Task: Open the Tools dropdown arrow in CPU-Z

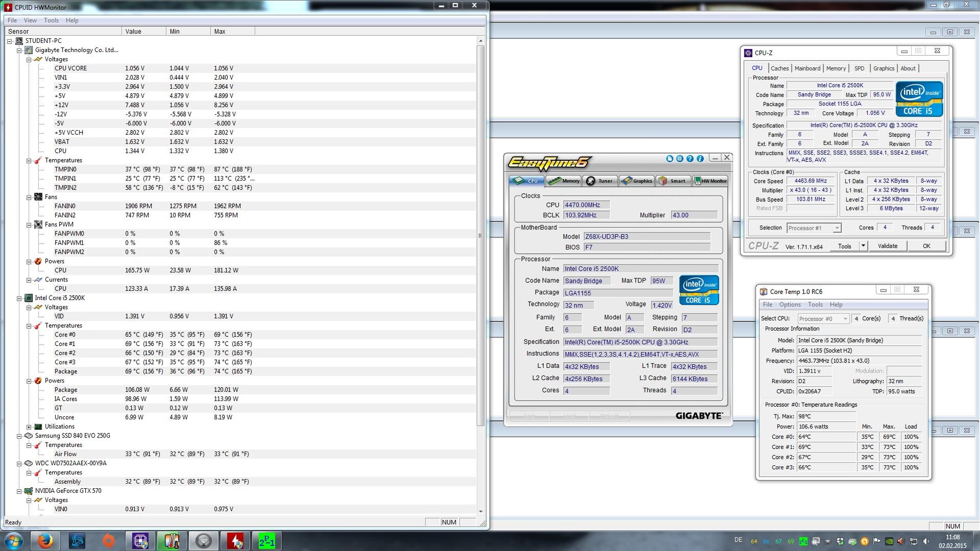Action: (x=863, y=246)
